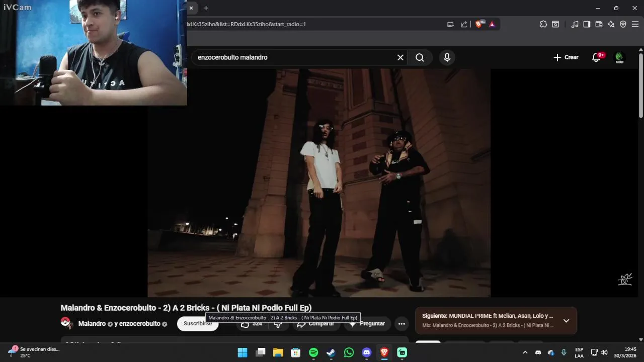Open Microsoft Store from the taskbar
Image resolution: width=644 pixels, height=362 pixels.
point(296,352)
